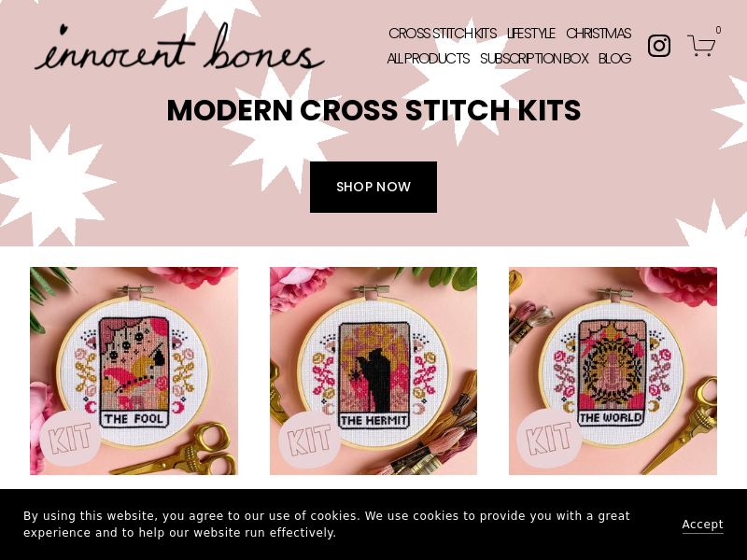Click the KIT badge on The World
The width and height of the screenshot is (747, 560).
click(x=549, y=438)
